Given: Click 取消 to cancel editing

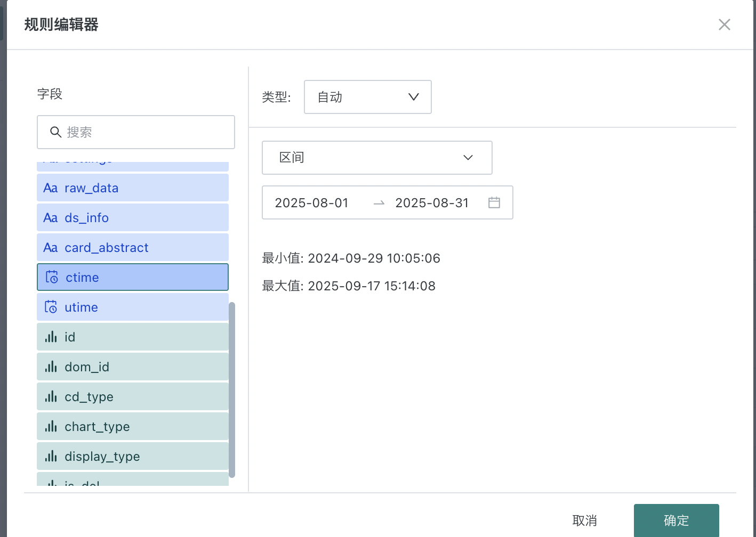Looking at the screenshot, I should [585, 520].
